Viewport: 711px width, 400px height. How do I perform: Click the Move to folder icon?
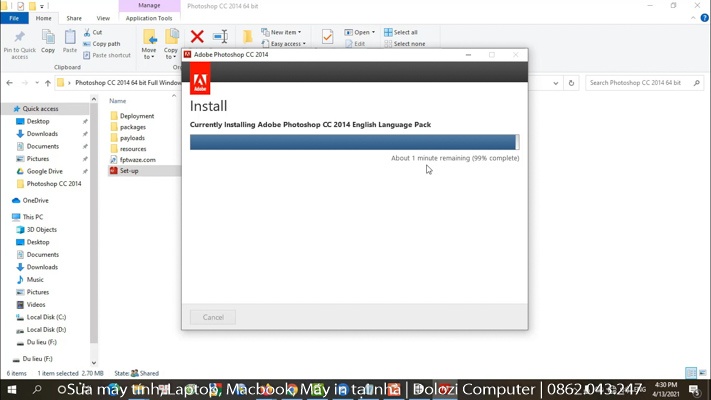(149, 37)
